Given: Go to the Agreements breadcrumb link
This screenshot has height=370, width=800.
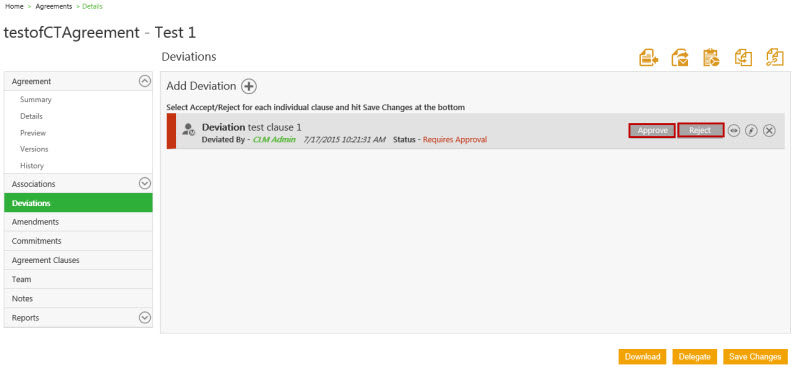Looking at the screenshot, I should (54, 7).
